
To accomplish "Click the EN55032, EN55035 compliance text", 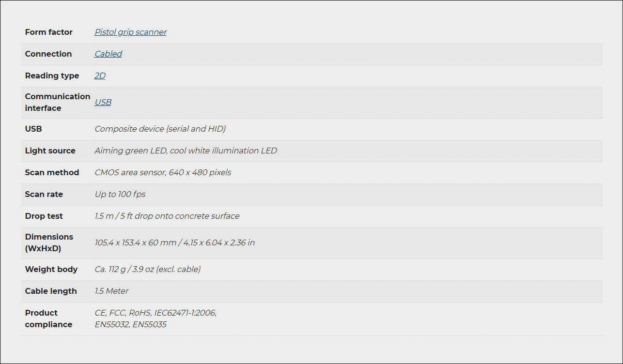I will coord(130,324).
